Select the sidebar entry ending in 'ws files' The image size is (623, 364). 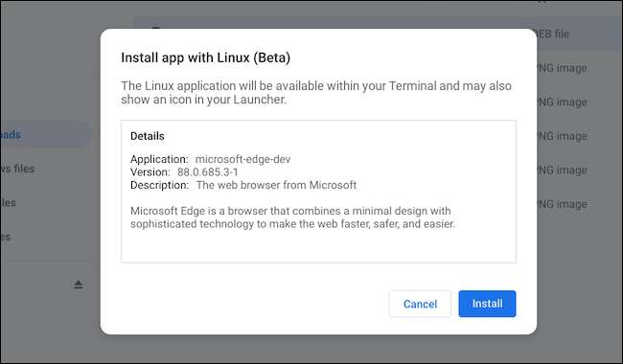[x=17, y=169]
